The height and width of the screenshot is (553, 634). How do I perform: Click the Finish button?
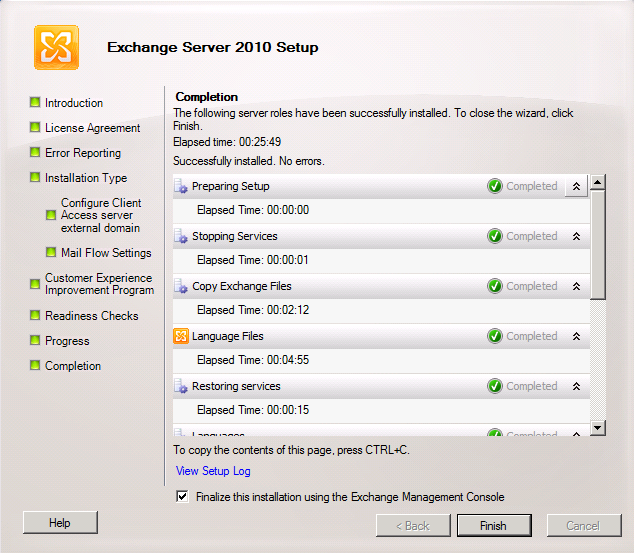coord(494,526)
